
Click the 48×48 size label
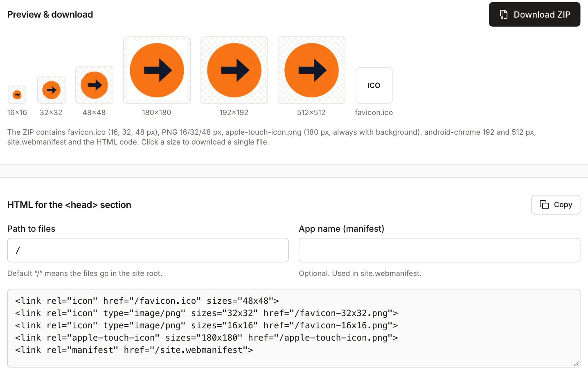tap(94, 113)
